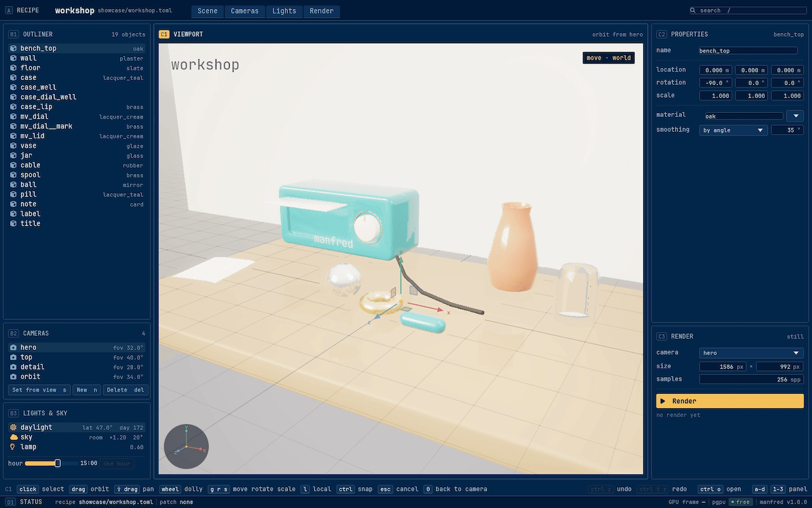Switch to the Lights tab
812x508 pixels.
click(x=284, y=11)
